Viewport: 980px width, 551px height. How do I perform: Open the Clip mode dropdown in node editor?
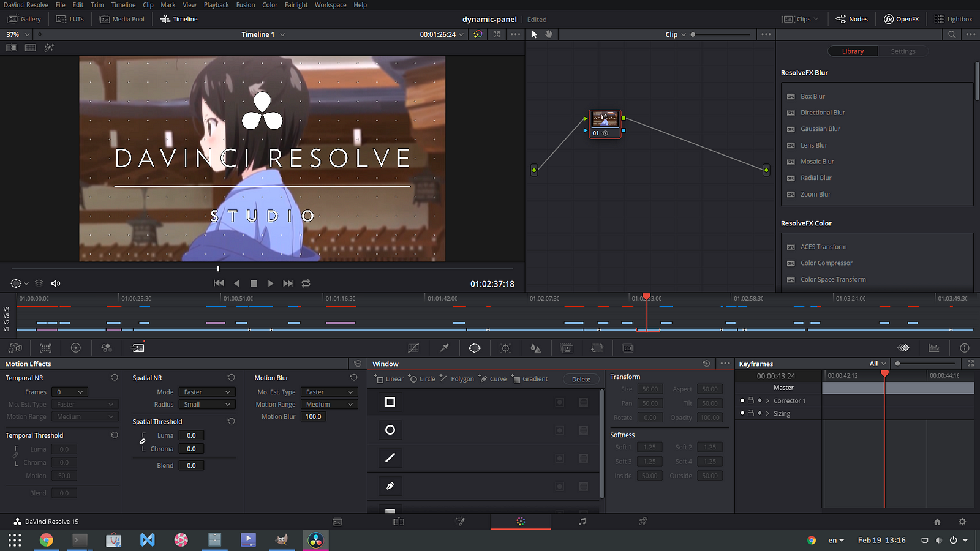[676, 34]
